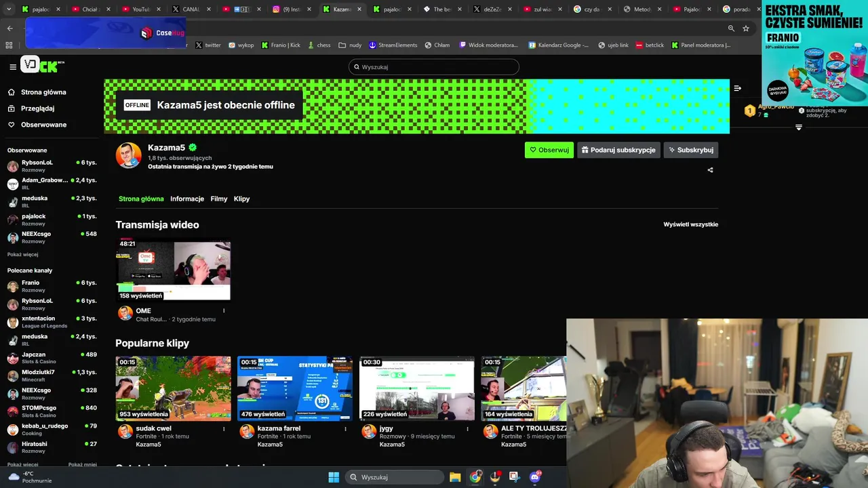Open File Explorer from taskbar
Screen dimensions: 868x488
[455, 477]
